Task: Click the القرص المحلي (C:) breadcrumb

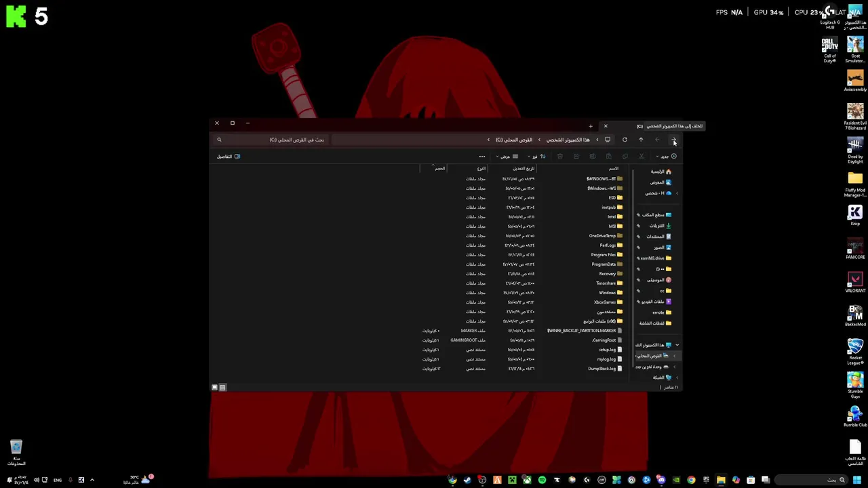Action: coord(513,140)
